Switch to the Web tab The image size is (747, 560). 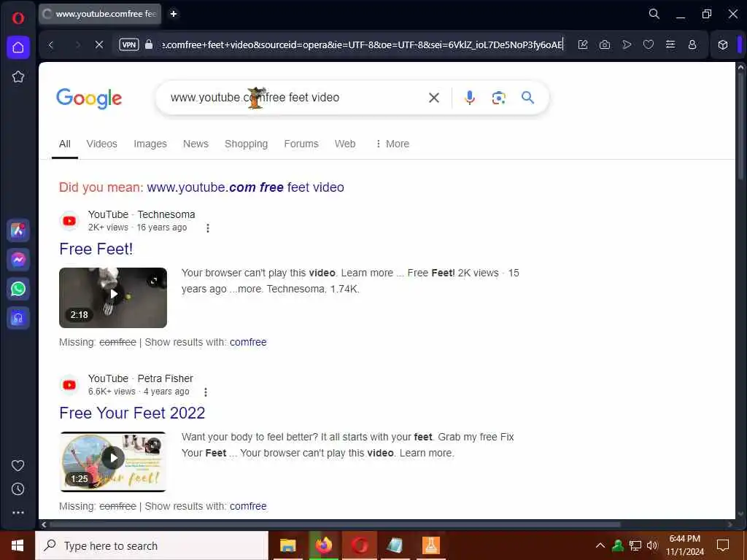(x=345, y=144)
